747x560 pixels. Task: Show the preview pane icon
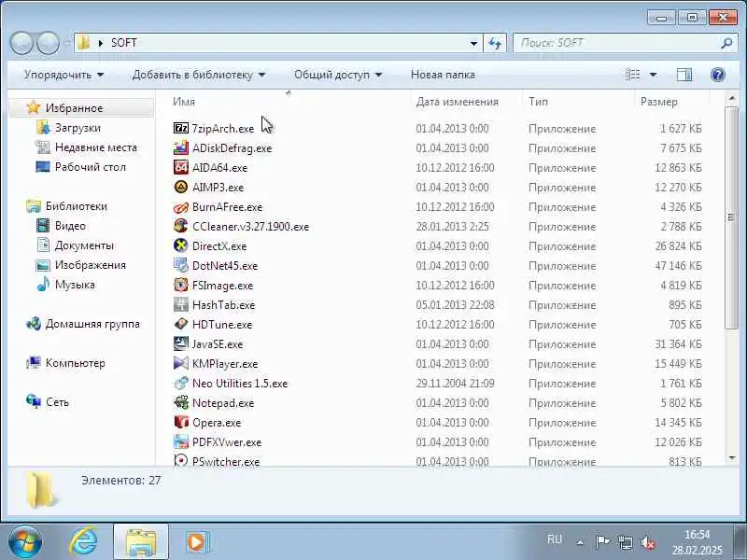684,75
